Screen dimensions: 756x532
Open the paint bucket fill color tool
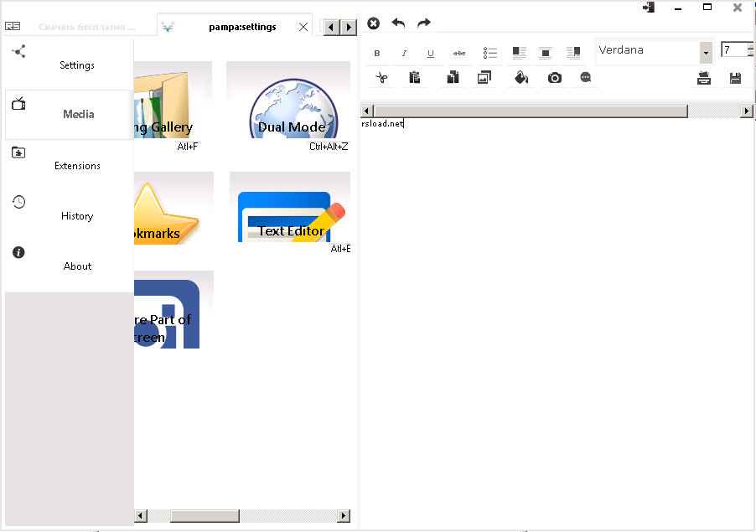(x=521, y=77)
